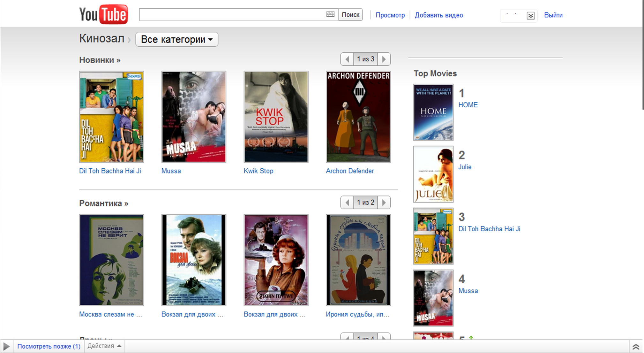Go to previous page of Романтика
This screenshot has height=353, width=644.
[x=347, y=203]
